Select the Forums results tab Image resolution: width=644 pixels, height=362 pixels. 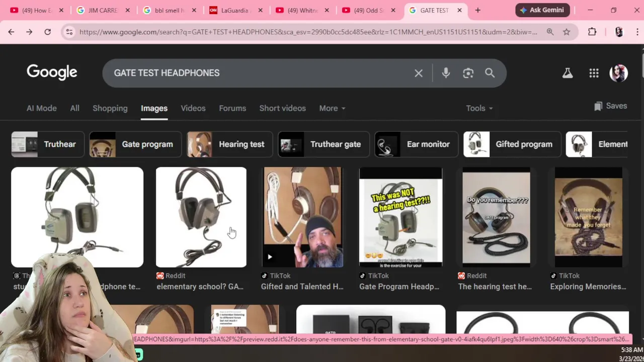(232, 108)
